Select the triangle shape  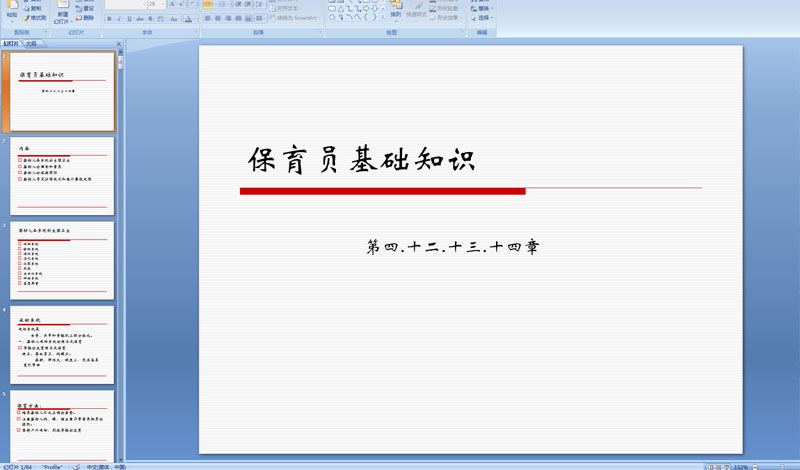pos(341,9)
